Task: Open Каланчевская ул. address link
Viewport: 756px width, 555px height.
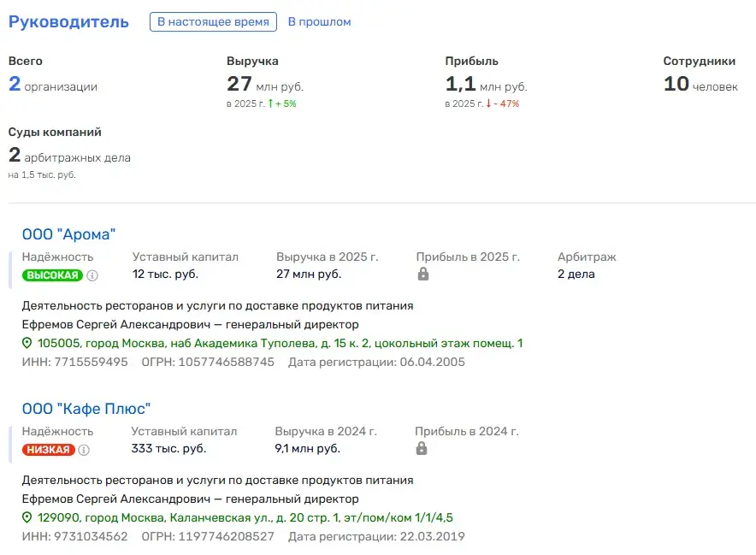Action: point(245,518)
